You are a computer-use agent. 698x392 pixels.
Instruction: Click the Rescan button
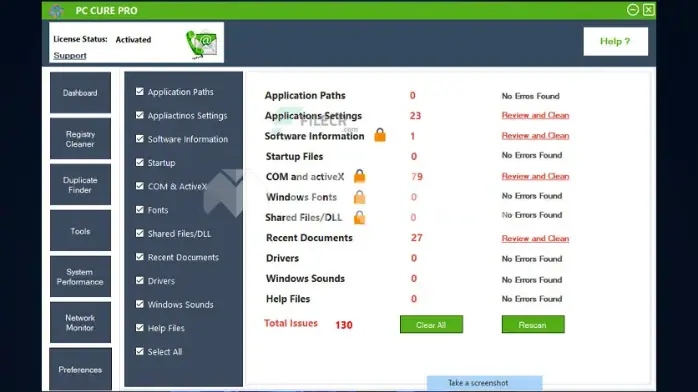(533, 324)
